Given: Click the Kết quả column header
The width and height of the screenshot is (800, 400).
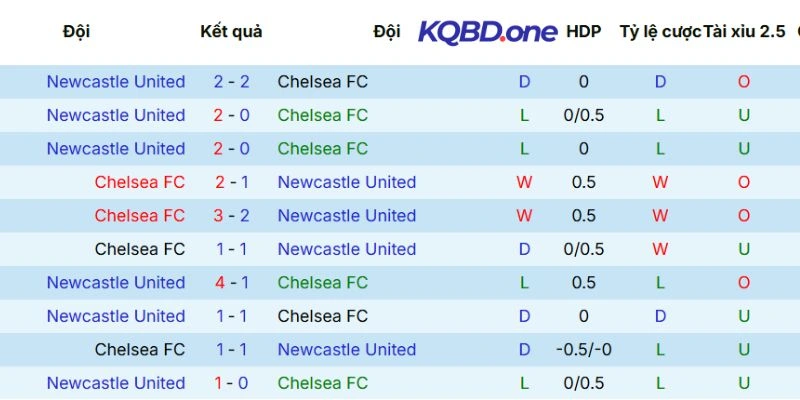Looking at the screenshot, I should coord(231,32).
